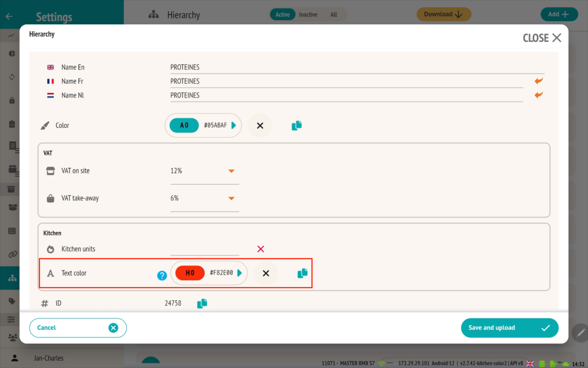Click the help icon beside Text color

point(162,275)
